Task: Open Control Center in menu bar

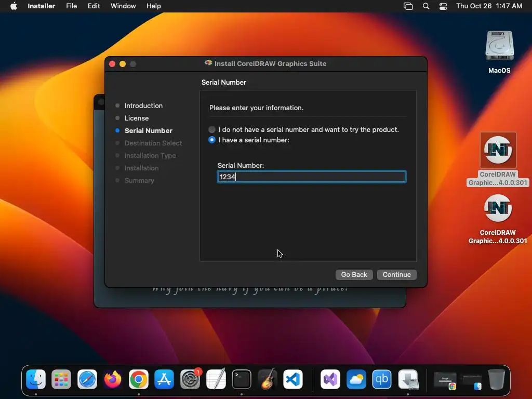Action: [x=443, y=6]
